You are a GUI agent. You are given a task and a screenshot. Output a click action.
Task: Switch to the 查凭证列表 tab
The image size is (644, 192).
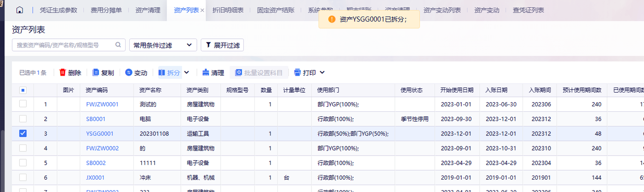[528, 10]
